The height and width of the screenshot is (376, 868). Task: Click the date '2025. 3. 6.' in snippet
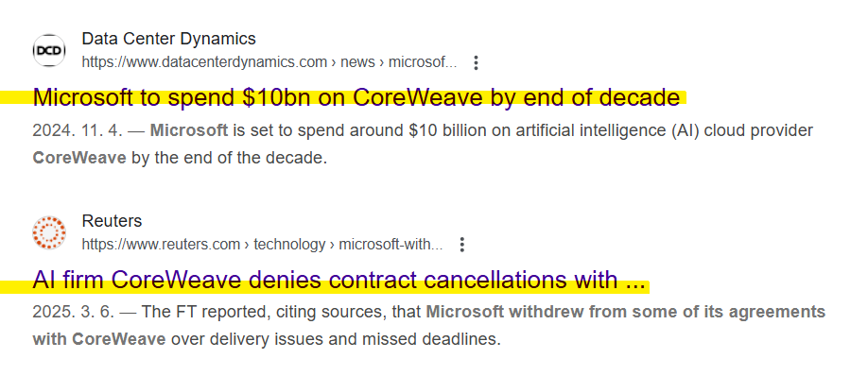(73, 312)
